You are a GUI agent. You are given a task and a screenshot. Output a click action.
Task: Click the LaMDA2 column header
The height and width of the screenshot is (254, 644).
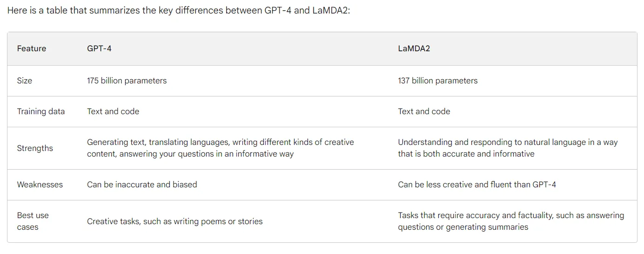tap(414, 48)
